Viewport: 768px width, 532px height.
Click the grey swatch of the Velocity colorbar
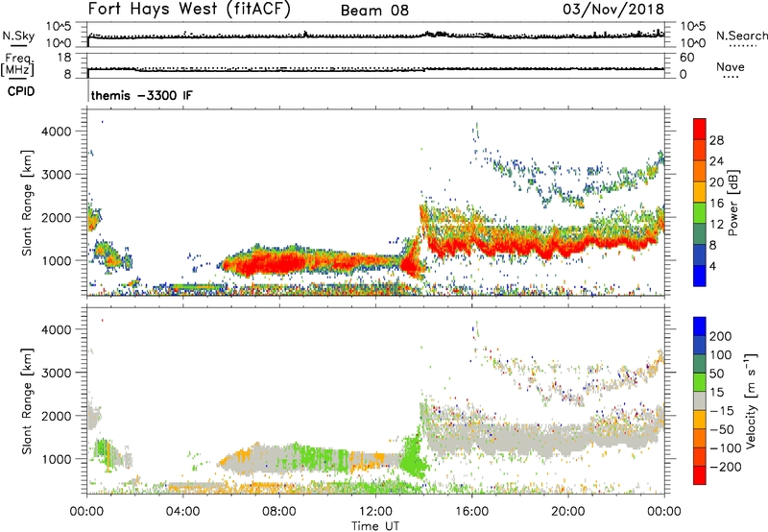pyautogui.click(x=700, y=400)
